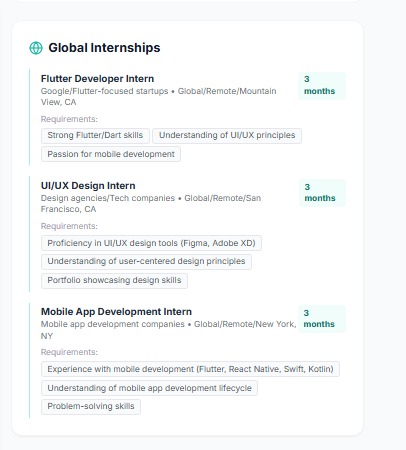Click the 3 months badge for UI/UX Design Intern
Viewport: 406px width, 450px height.
pyautogui.click(x=322, y=193)
